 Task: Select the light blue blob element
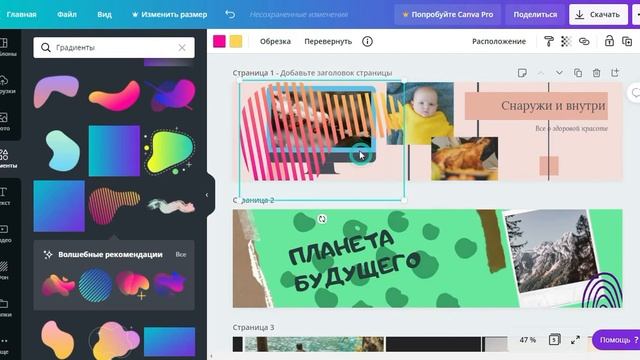62,151
